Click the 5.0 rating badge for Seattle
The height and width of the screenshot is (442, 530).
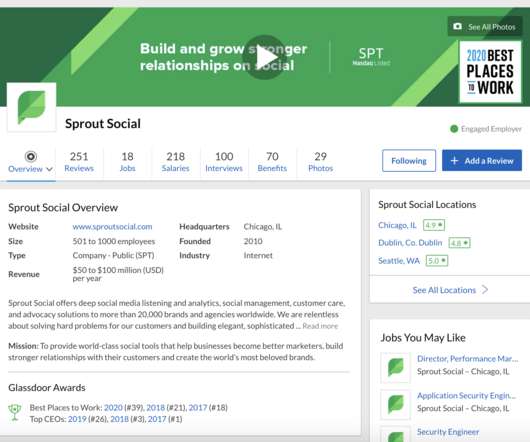coord(437,261)
